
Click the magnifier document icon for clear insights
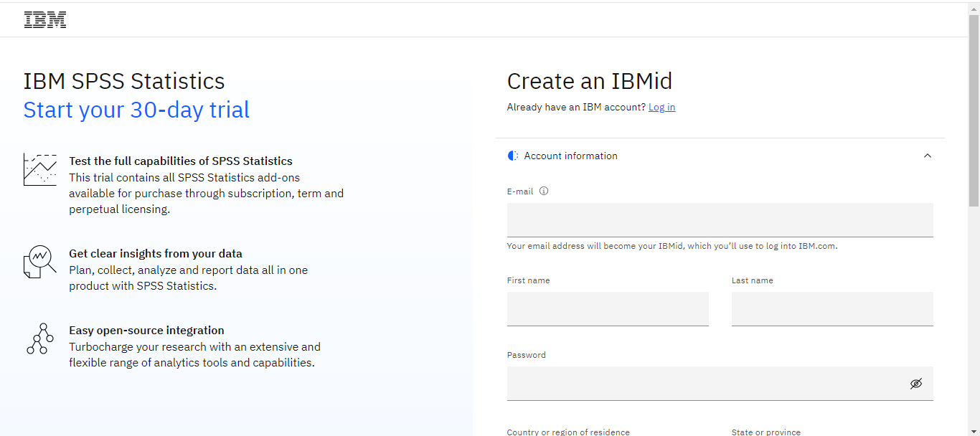(39, 262)
